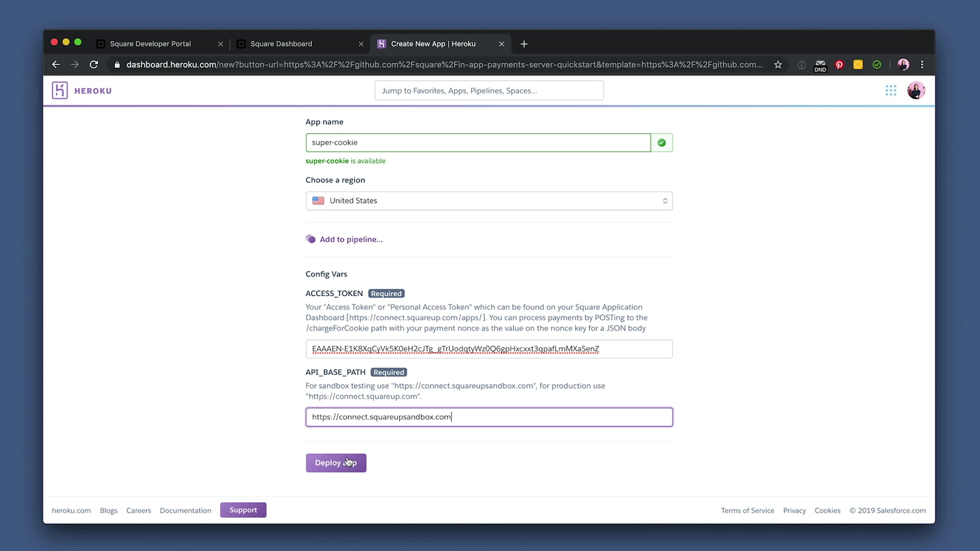Switch to Square Dashboard tab
980x551 pixels.
(281, 44)
